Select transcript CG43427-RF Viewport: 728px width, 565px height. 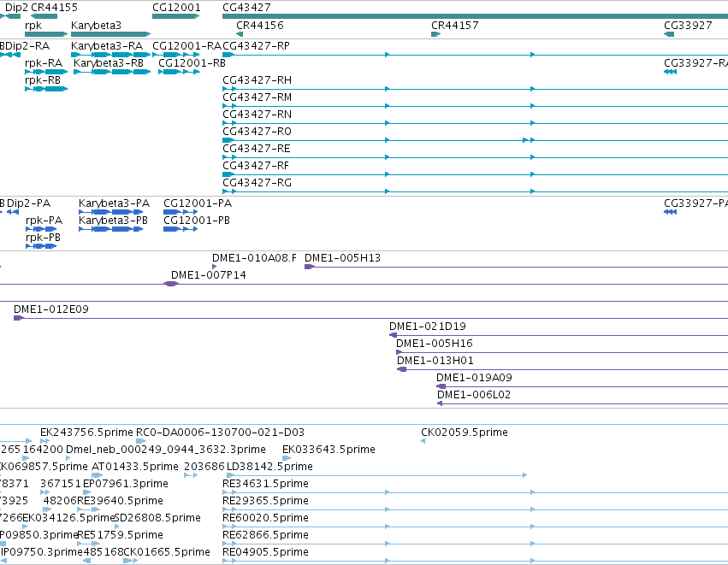pyautogui.click(x=256, y=166)
